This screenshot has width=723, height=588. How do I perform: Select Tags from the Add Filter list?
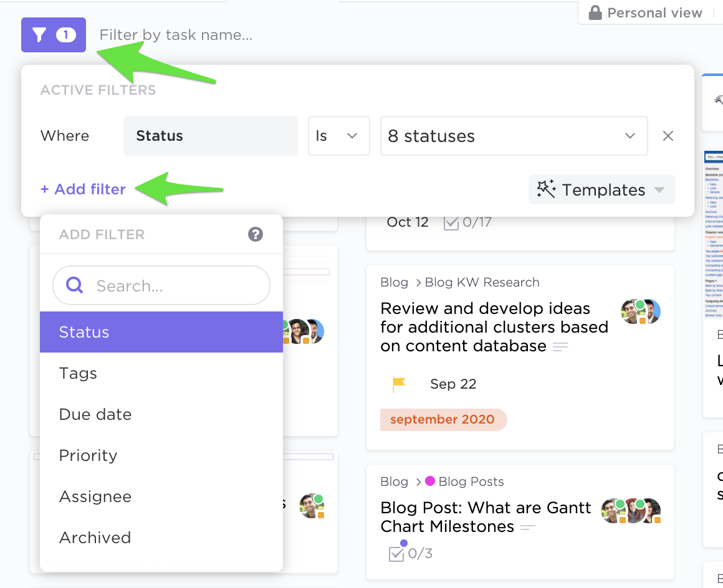tap(78, 373)
